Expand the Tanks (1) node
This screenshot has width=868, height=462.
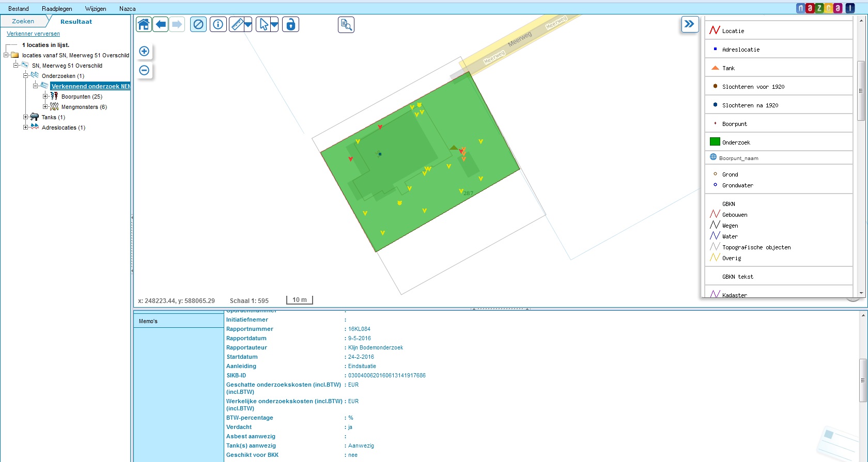pyautogui.click(x=26, y=117)
